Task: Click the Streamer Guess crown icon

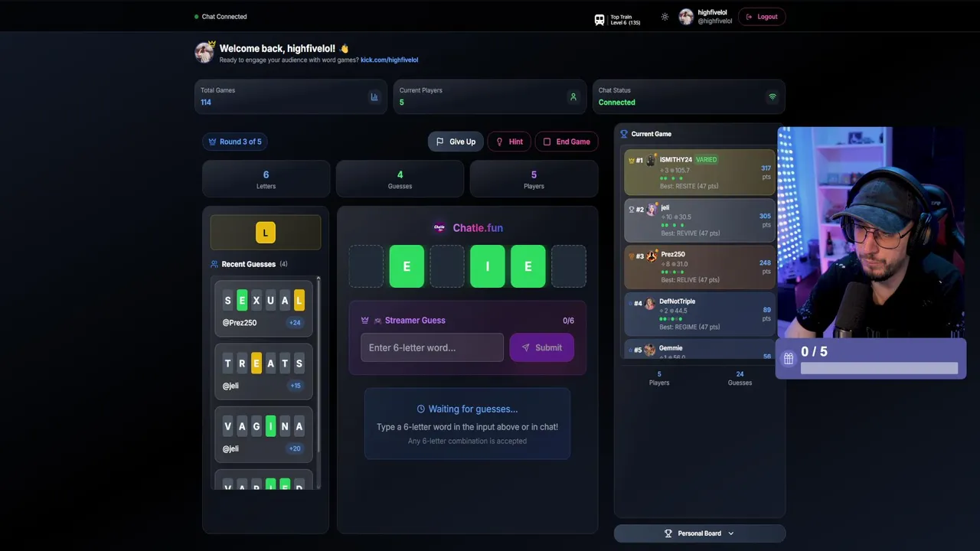Action: coord(365,321)
